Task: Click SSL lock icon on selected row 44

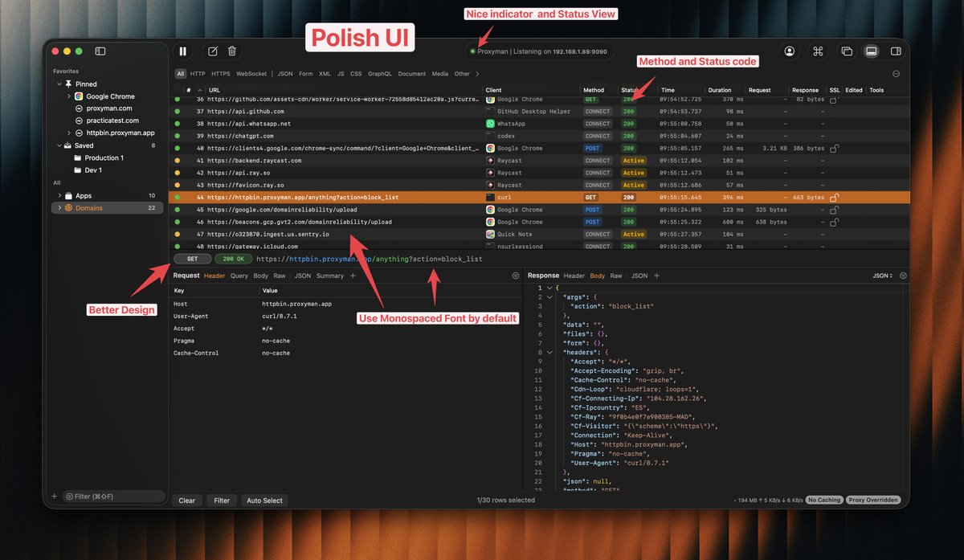Action: (x=835, y=197)
